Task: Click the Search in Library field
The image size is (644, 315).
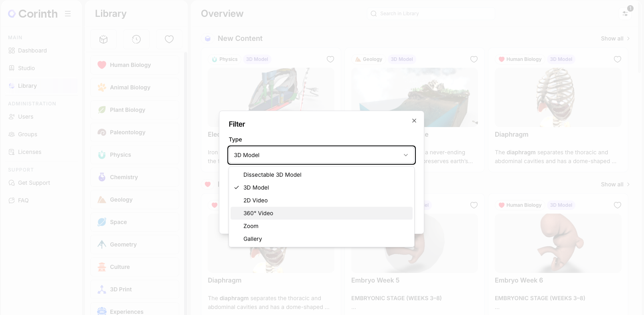Action: pyautogui.click(x=431, y=14)
